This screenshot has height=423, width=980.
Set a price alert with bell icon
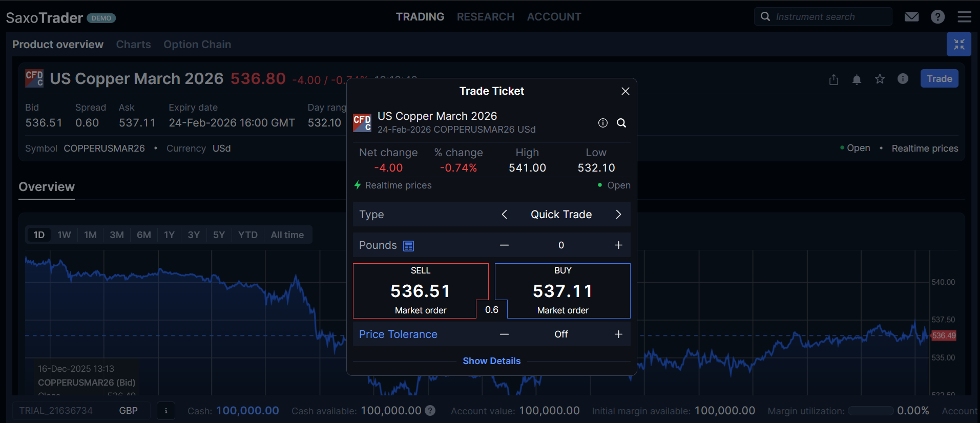tap(857, 79)
